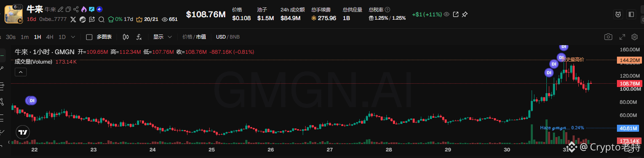Open the 显示 display dropdown
The height and width of the screenshot is (158, 644).
162,37
